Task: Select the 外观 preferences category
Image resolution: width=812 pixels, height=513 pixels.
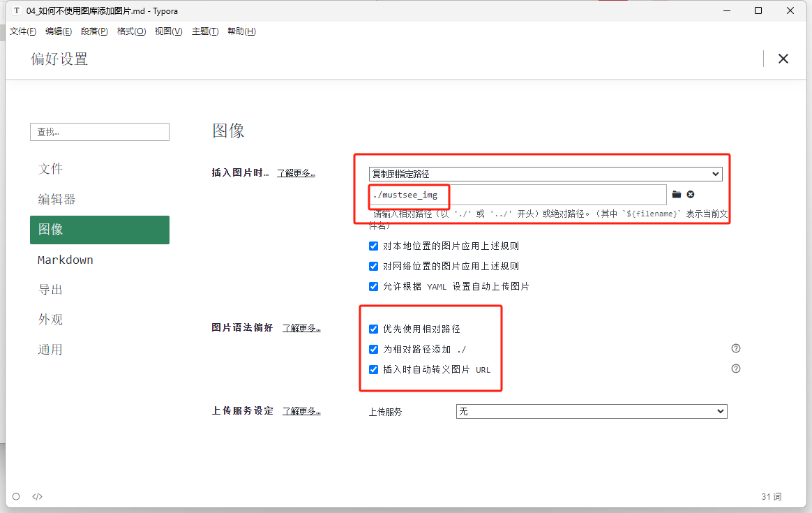Action: 100,320
